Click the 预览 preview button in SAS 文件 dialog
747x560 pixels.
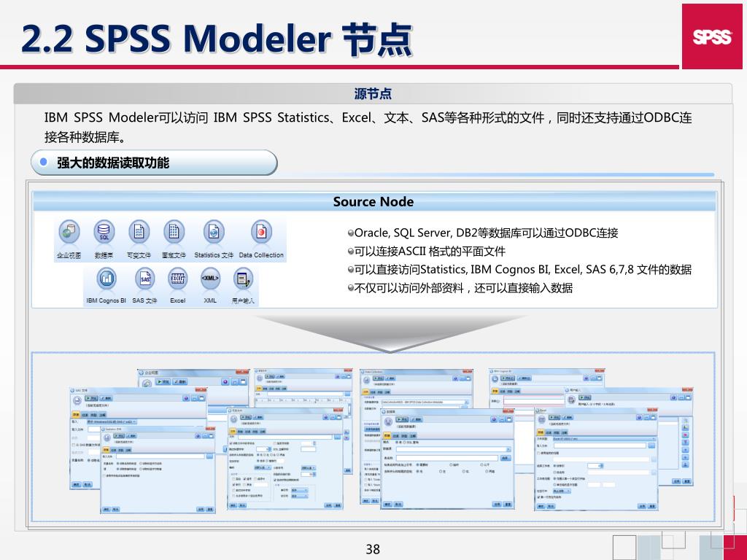(91, 398)
